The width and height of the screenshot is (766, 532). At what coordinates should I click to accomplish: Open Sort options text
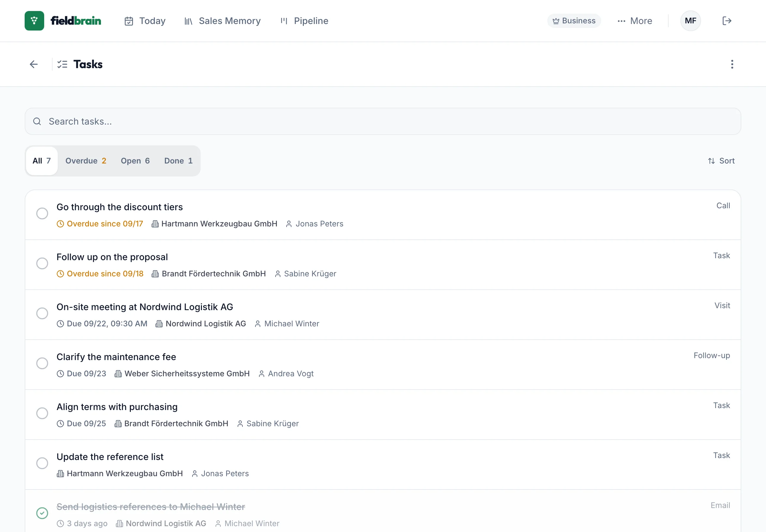(727, 161)
